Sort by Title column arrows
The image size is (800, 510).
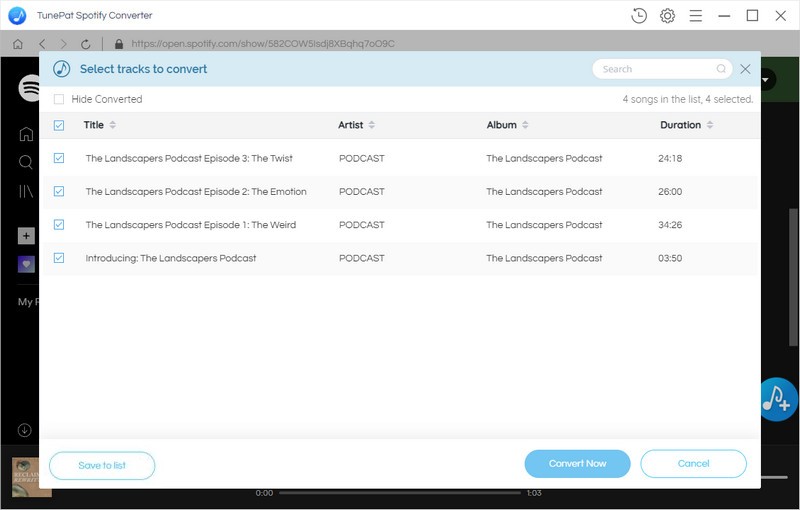[113, 125]
